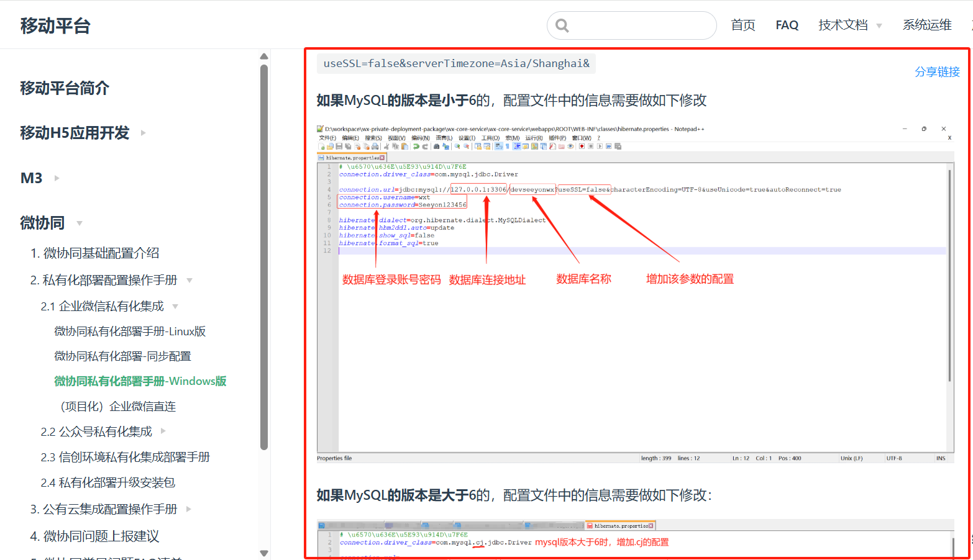Open the 文件(F) menu in Notepad++
The width and height of the screenshot is (973, 560).
pyautogui.click(x=326, y=137)
